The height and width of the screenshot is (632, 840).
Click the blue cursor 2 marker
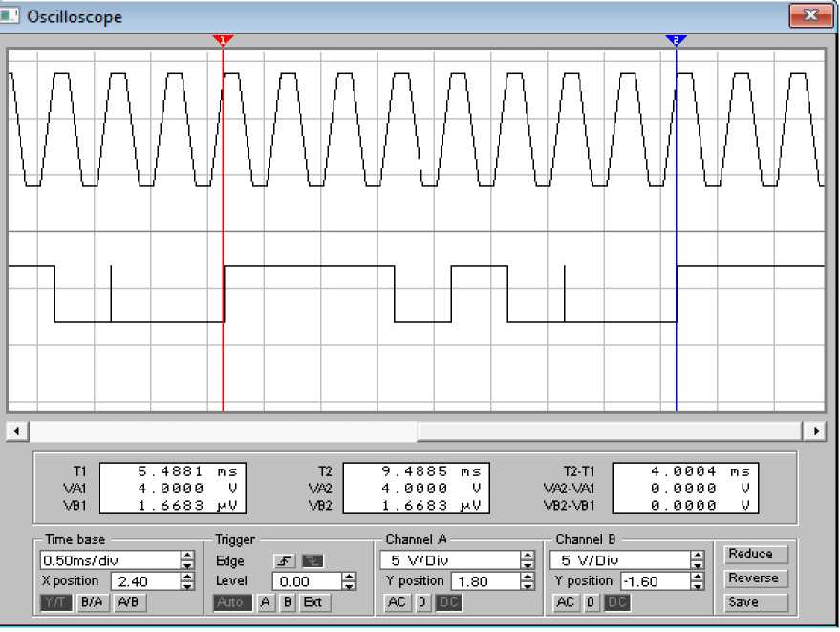(x=676, y=40)
